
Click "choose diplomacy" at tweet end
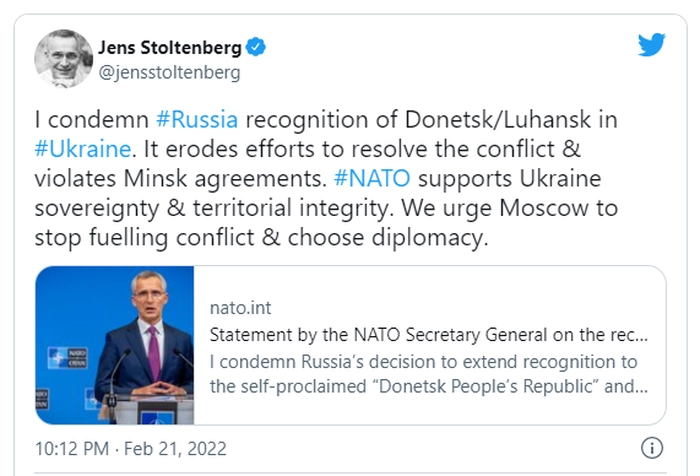(388, 237)
